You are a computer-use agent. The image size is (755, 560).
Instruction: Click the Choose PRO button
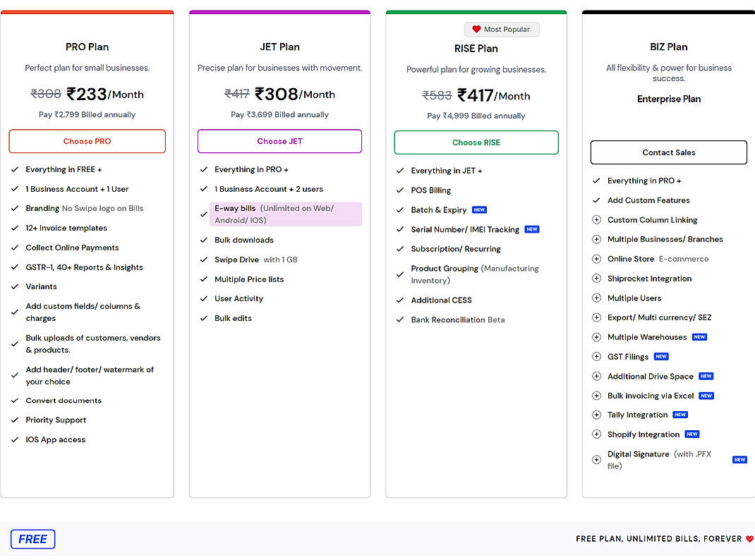click(87, 141)
